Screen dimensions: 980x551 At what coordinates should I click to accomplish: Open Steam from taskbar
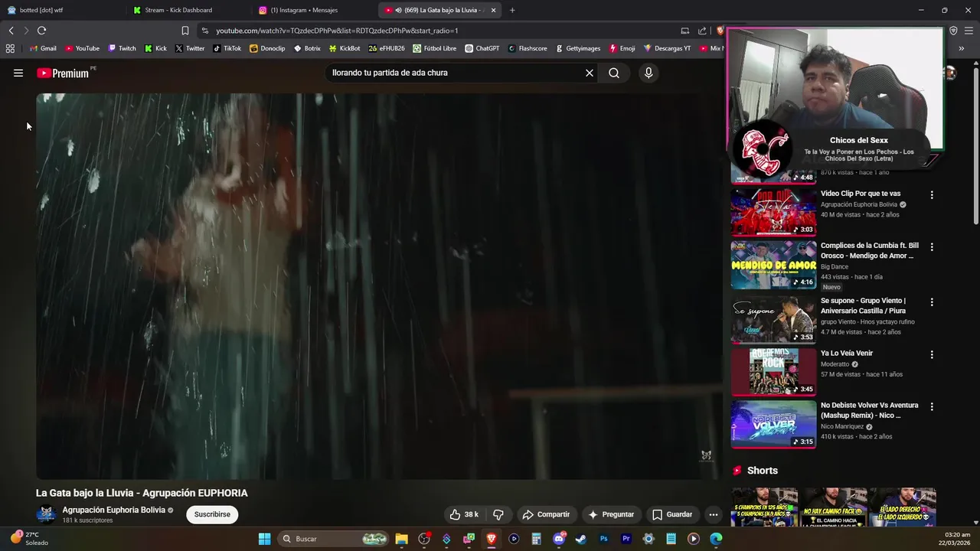[581, 539]
